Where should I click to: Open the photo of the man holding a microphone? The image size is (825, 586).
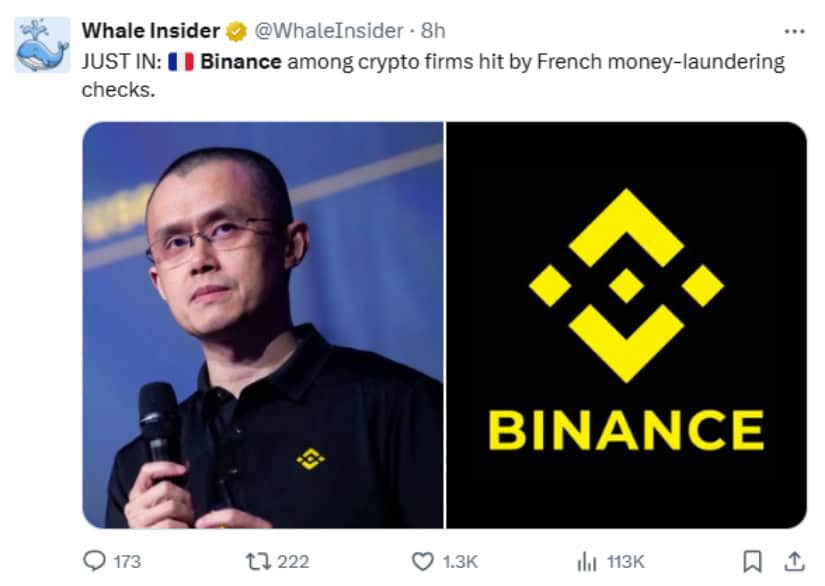tap(263, 325)
